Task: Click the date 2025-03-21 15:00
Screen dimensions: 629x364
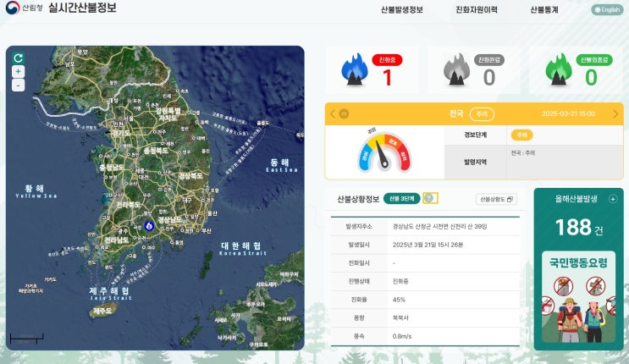Action: point(568,114)
